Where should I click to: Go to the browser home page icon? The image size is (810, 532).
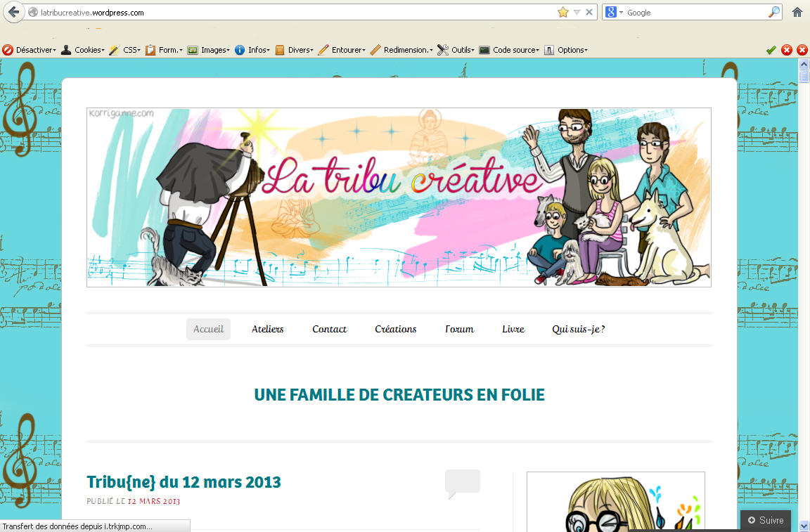[797, 12]
